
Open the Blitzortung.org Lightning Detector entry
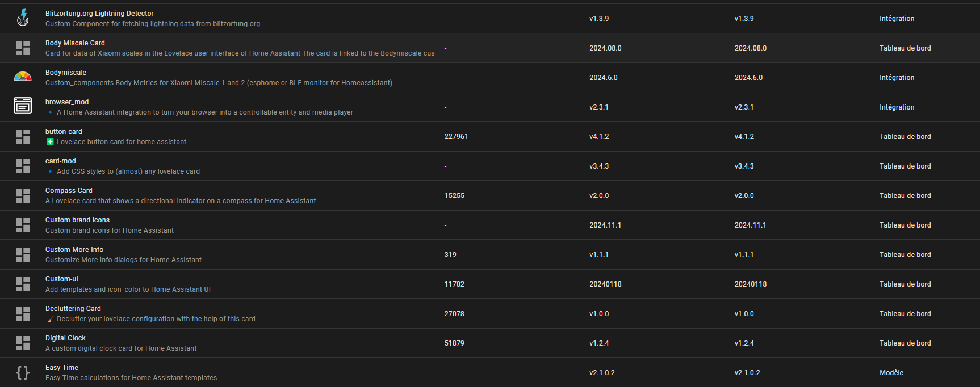point(99,14)
